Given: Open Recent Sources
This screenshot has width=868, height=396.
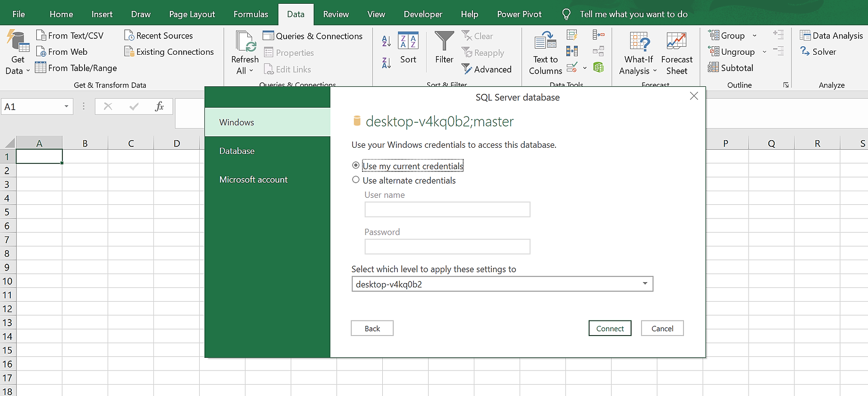Looking at the screenshot, I should [159, 35].
